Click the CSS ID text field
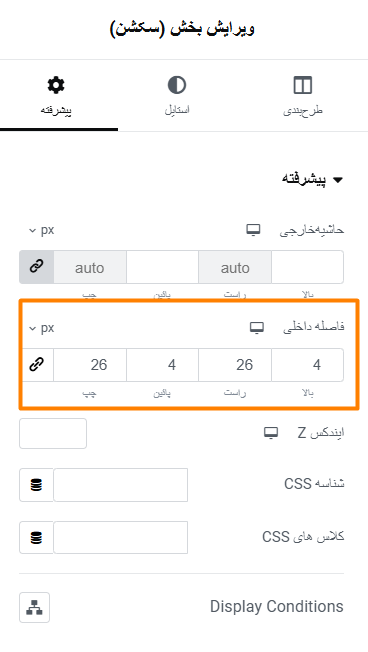368x652 pixels. [x=121, y=485]
